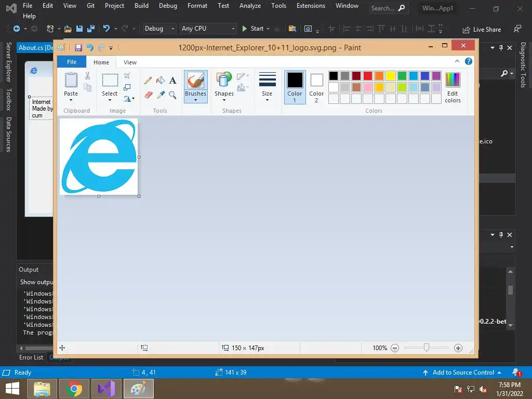The image size is (532, 399).
Task: Click Zoom in plus icon in Paint
Action: (458, 348)
